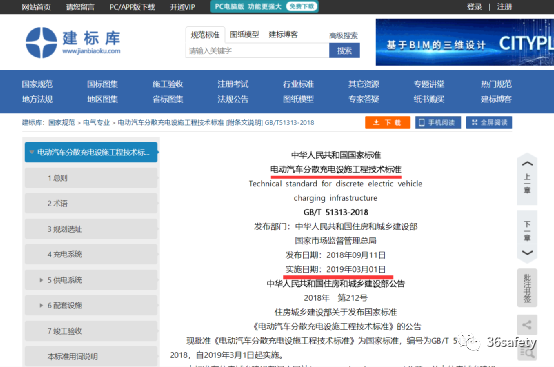This screenshot has height=367, width=554.
Task: Click the 搜索 search button
Action: (x=344, y=51)
